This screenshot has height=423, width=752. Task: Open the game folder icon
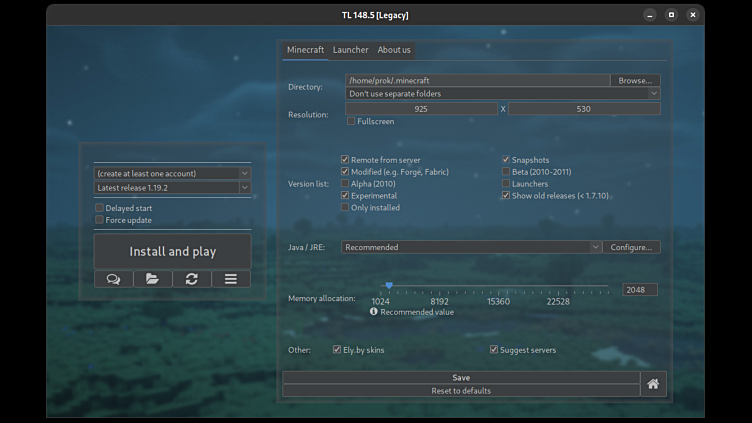click(x=153, y=279)
